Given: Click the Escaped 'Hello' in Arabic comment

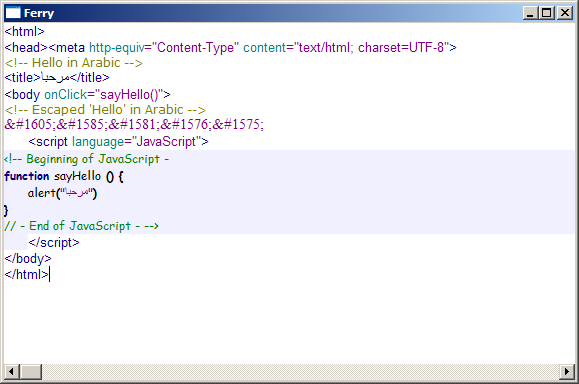Looking at the screenshot, I should [x=105, y=110].
